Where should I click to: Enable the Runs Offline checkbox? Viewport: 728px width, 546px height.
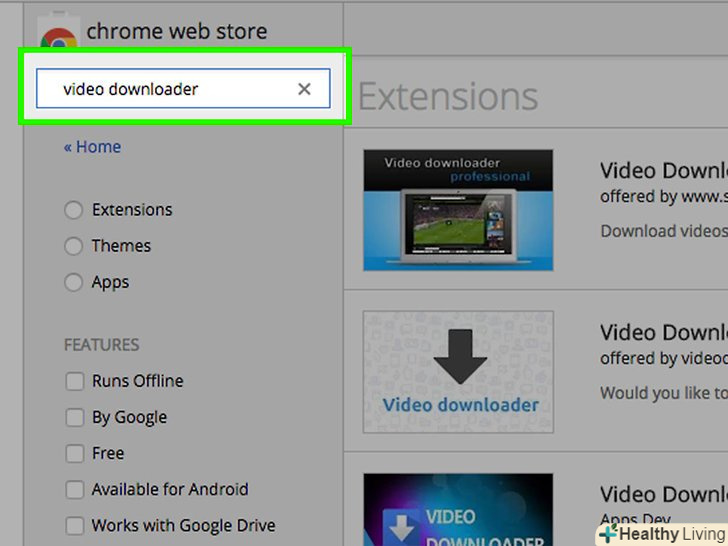coord(75,381)
